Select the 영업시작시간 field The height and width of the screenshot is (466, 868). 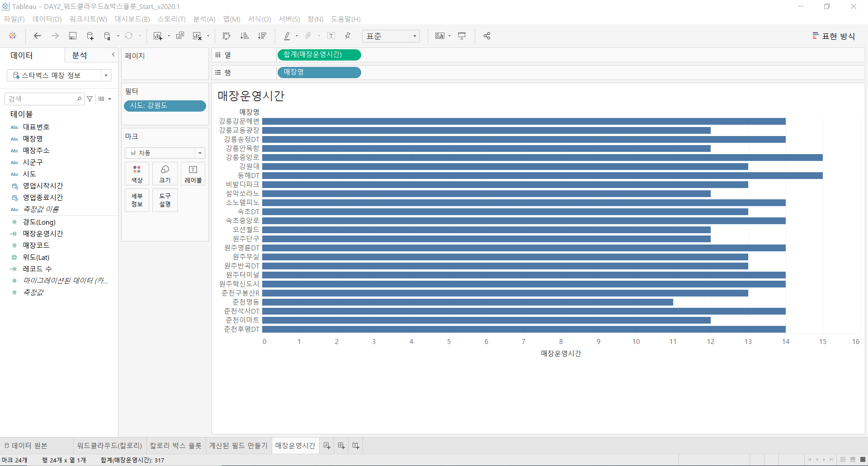(43, 186)
